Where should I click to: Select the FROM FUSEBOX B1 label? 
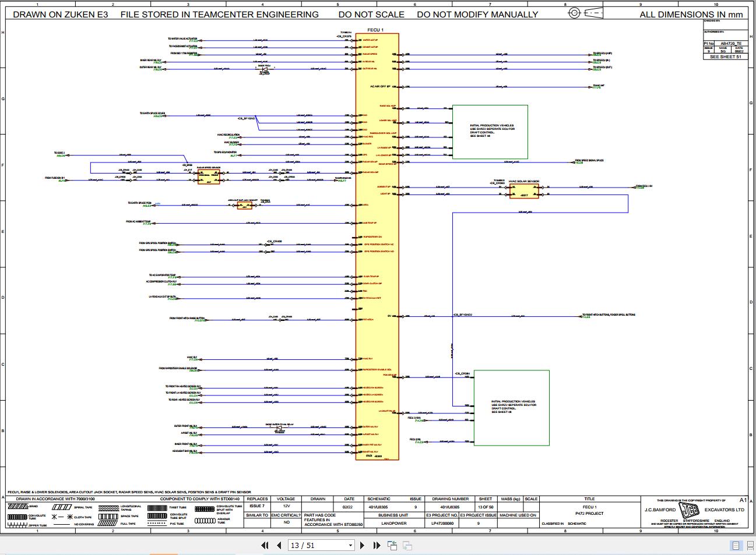point(54,178)
